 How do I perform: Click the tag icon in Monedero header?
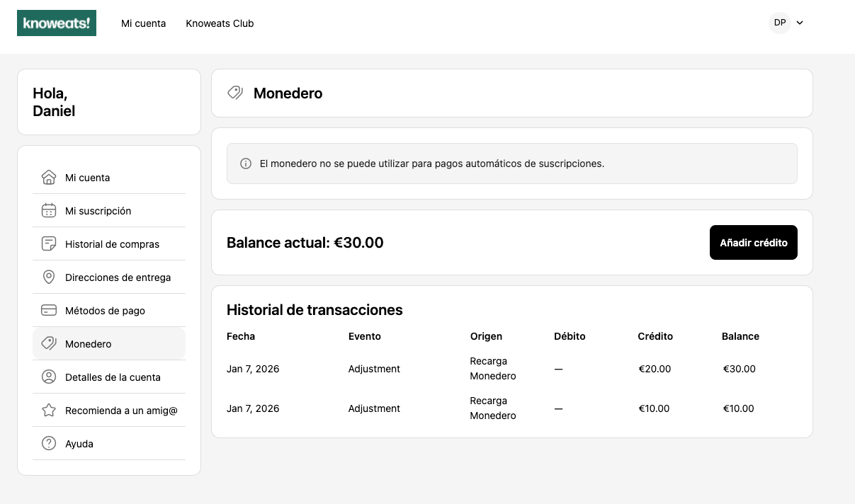coord(235,93)
